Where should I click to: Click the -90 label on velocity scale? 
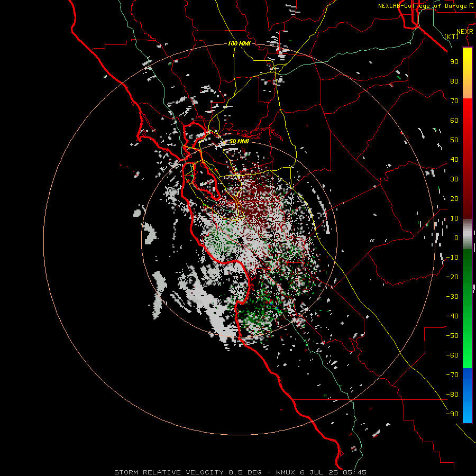pyautogui.click(x=452, y=414)
